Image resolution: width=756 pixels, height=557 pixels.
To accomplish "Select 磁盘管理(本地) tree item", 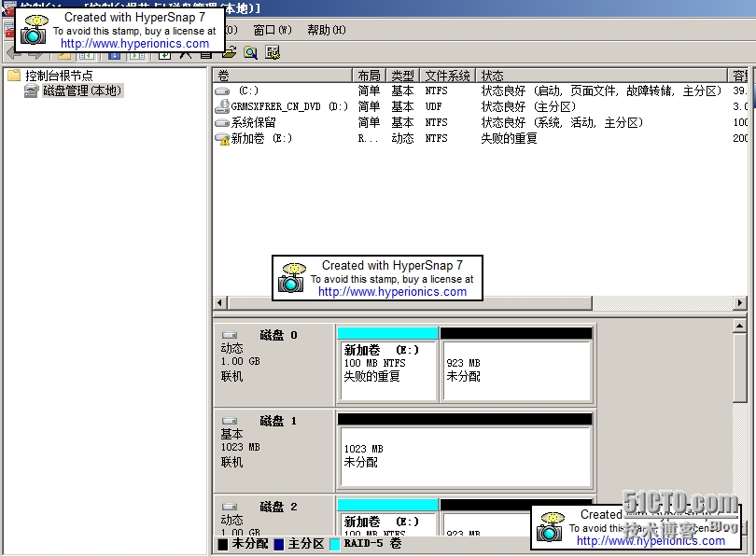I will pos(82,91).
